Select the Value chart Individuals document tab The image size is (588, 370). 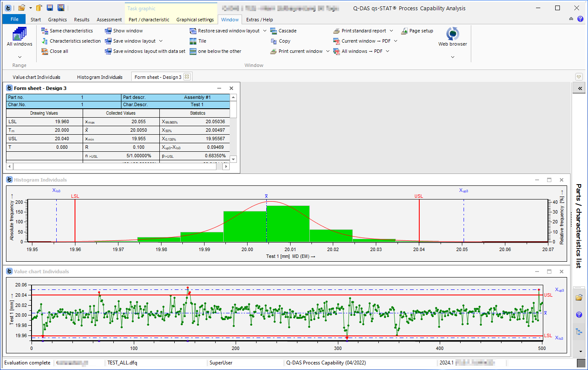(x=37, y=77)
